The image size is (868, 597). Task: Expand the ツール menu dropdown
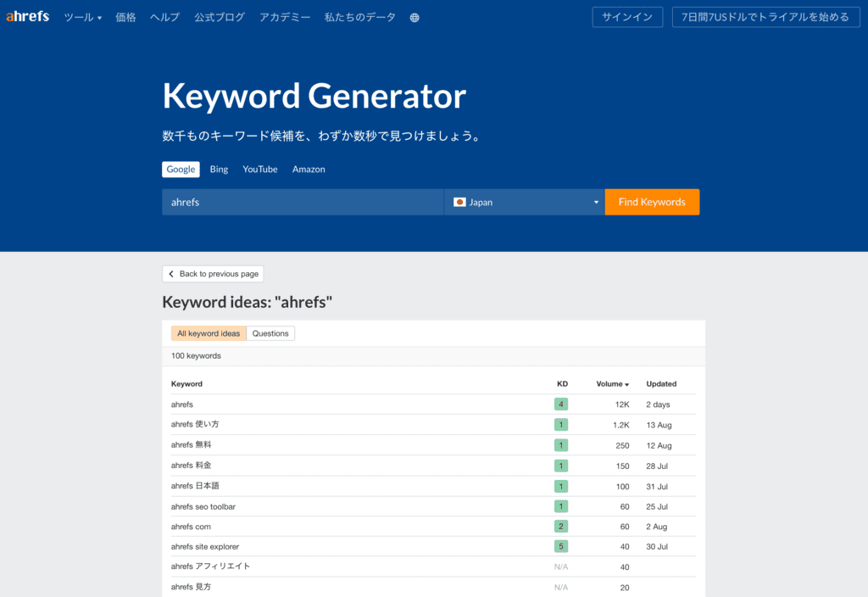click(82, 18)
